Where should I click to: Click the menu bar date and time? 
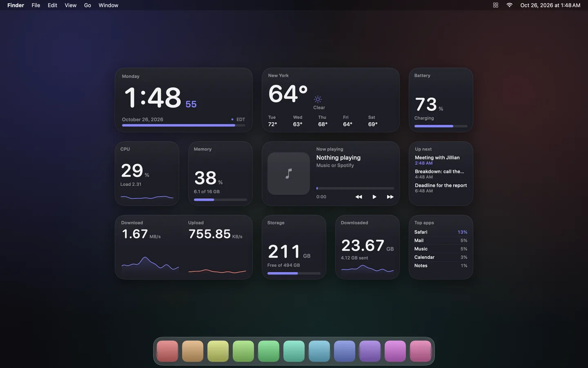click(550, 5)
